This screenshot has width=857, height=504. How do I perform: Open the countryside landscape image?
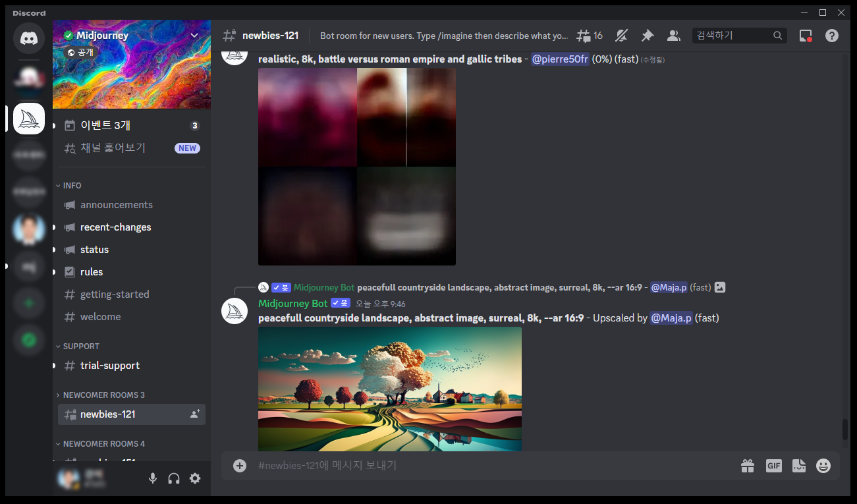click(x=390, y=389)
